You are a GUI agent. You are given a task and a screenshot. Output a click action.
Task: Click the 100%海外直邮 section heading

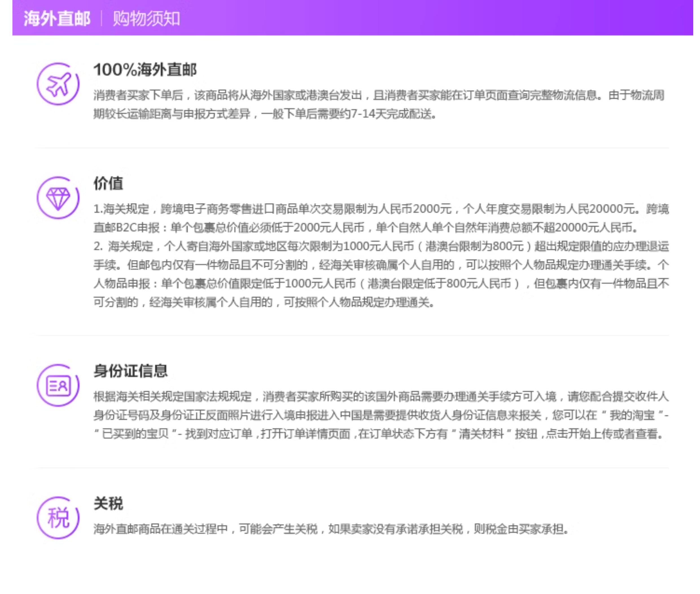[x=145, y=70]
